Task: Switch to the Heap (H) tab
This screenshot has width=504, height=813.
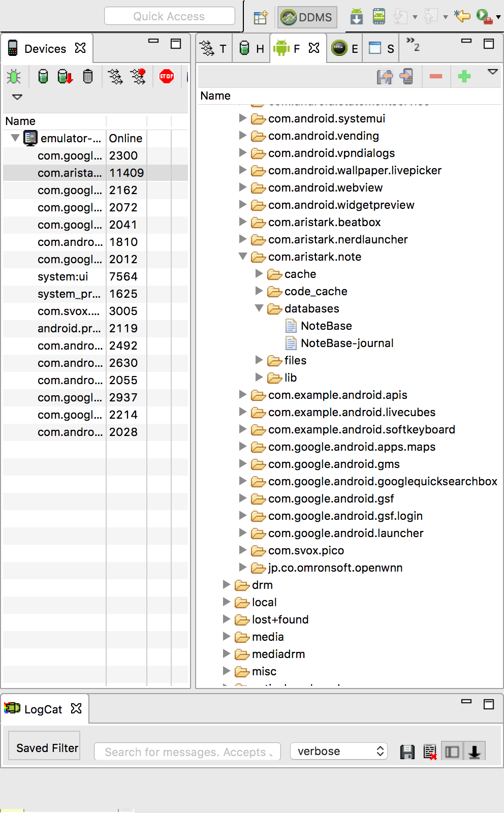Action: click(x=252, y=49)
